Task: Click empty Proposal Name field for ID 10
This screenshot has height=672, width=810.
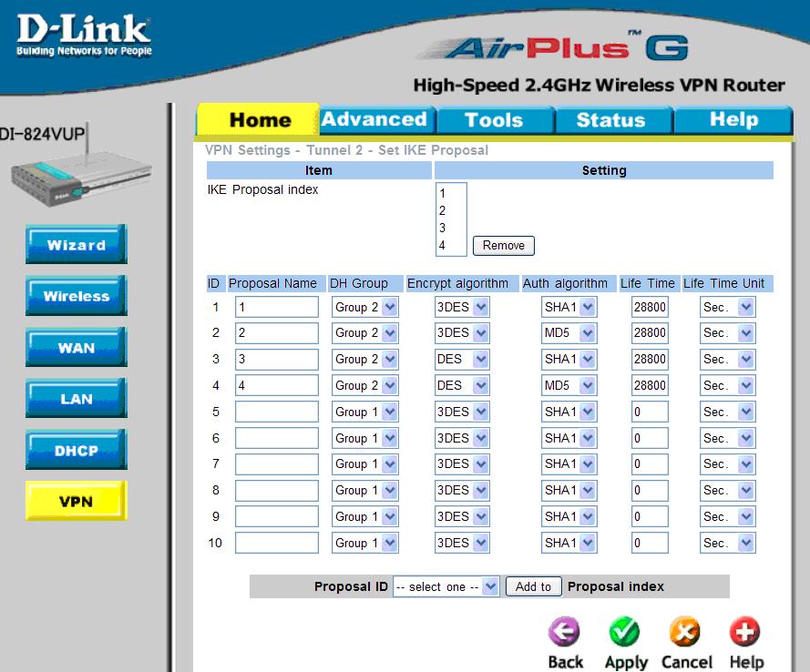Action: coord(277,543)
